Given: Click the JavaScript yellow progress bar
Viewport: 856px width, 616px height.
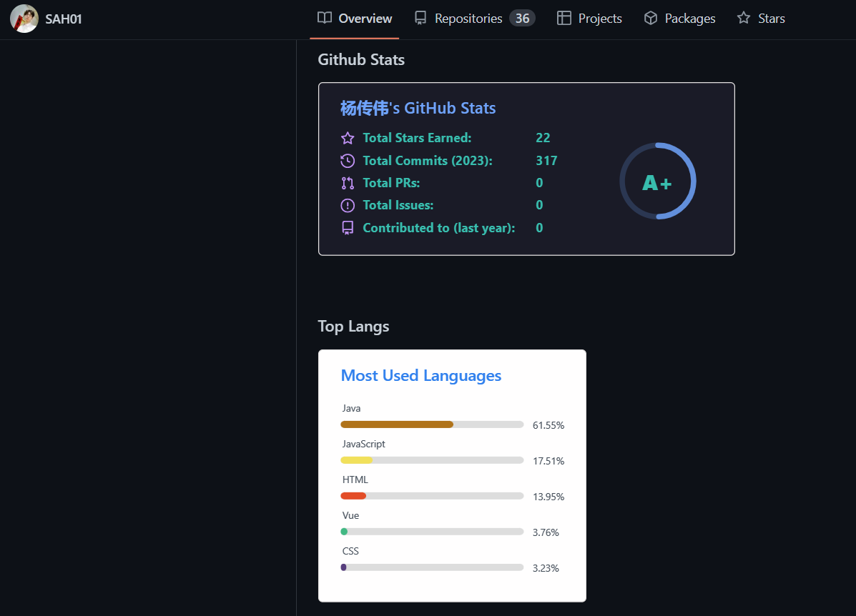Looking at the screenshot, I should [x=432, y=460].
